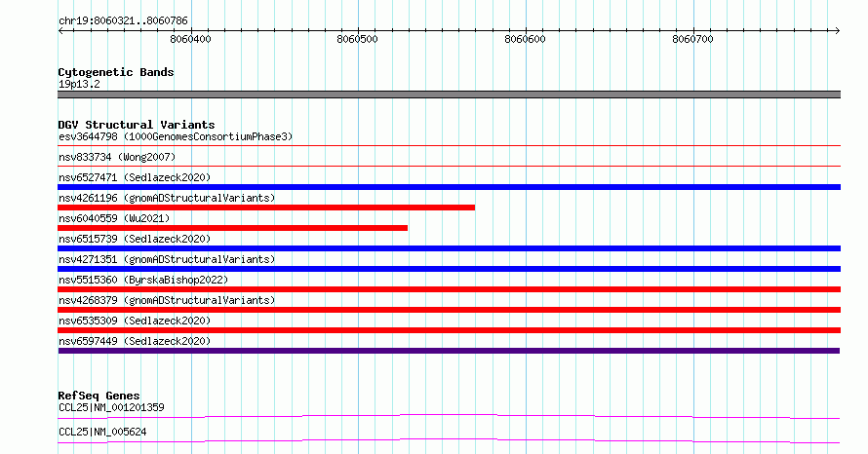
Task: Click the RefSeq Genes track title
Action: coord(99,396)
